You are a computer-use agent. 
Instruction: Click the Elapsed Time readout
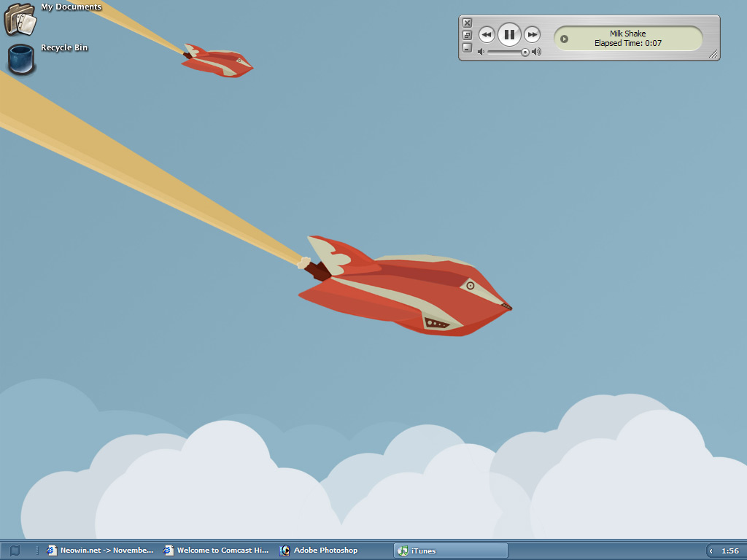coord(628,43)
